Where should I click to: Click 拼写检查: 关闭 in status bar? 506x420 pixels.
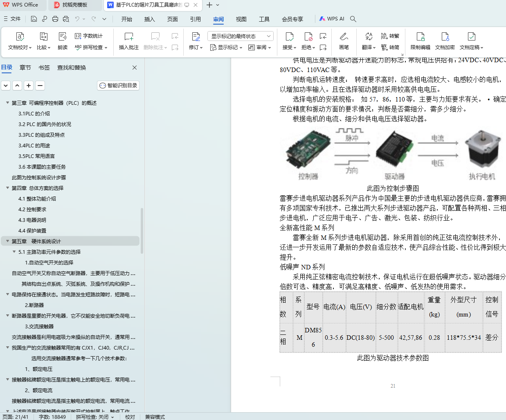click(95, 417)
